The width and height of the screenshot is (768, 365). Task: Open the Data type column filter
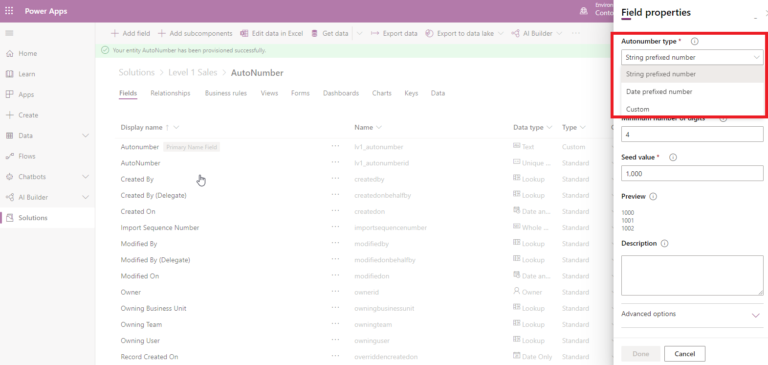549,127
